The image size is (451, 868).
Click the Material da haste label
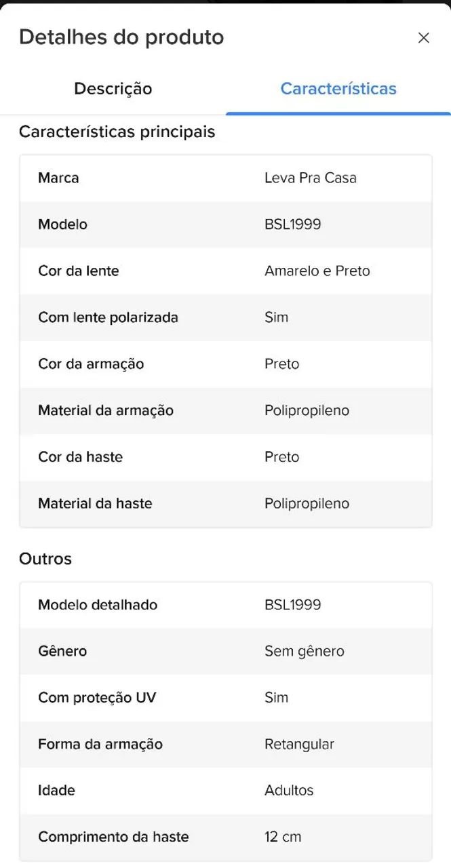pyautogui.click(x=95, y=503)
